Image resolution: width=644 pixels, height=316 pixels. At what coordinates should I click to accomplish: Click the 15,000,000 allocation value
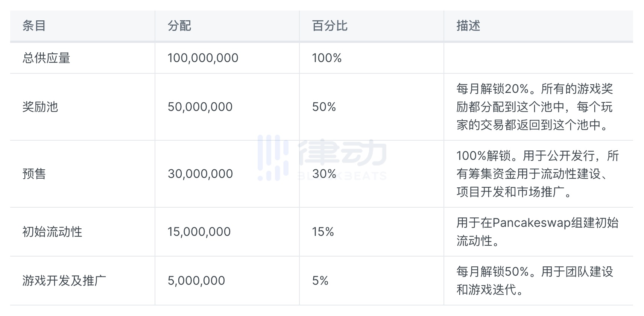coord(199,232)
